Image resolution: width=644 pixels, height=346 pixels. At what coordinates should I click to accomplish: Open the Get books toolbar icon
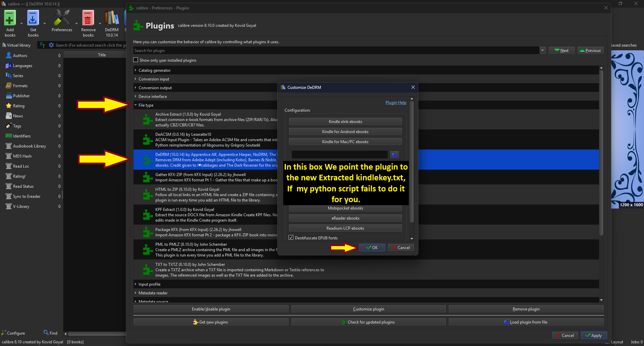click(x=33, y=18)
